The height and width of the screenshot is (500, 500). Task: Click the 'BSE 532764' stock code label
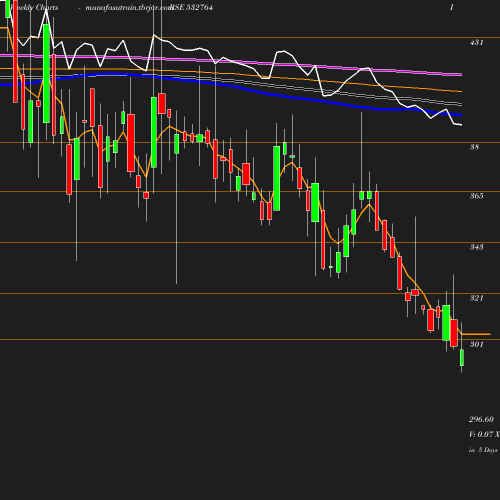(x=191, y=7)
